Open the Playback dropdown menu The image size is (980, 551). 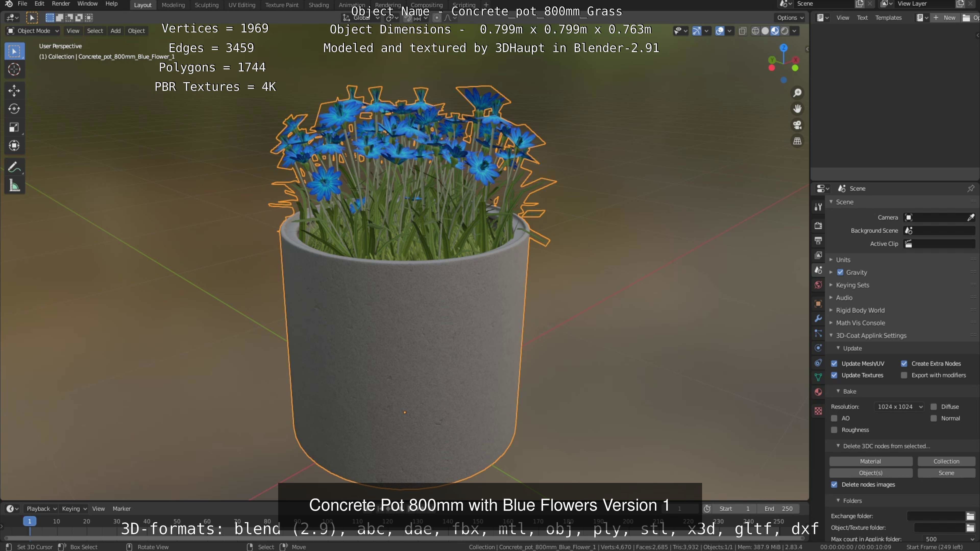[41, 509]
